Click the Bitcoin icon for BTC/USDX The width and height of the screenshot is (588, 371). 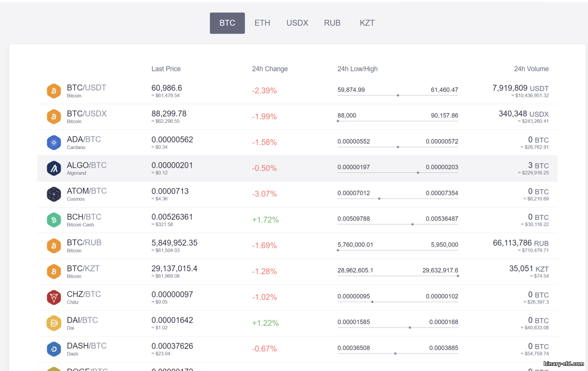54,117
